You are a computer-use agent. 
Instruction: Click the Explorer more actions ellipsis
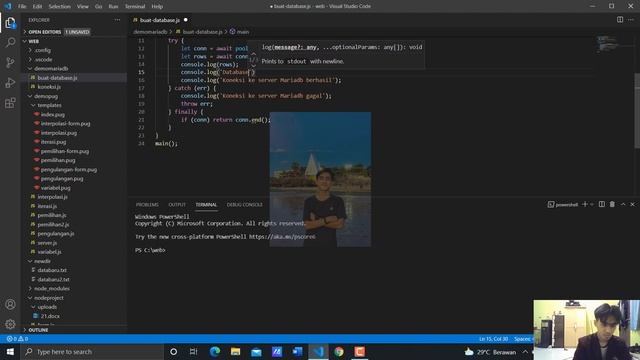point(118,20)
